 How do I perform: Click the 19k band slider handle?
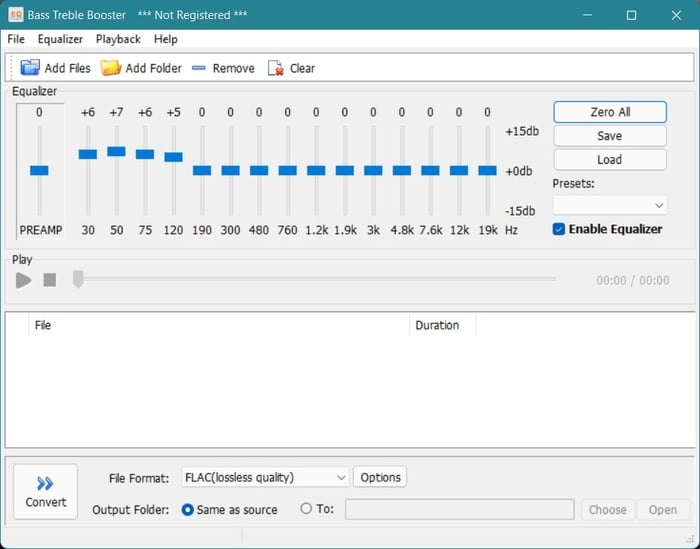pos(488,171)
